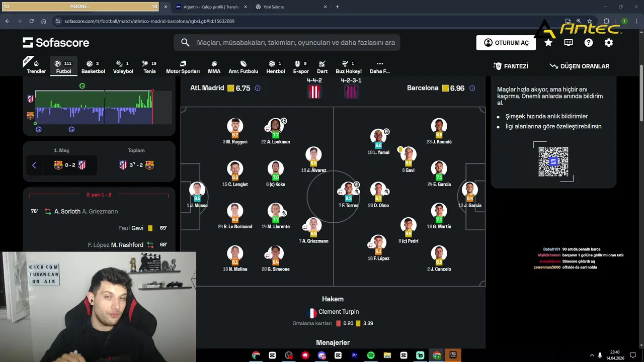Click Barcelona rating info icon
This screenshot has height=362, width=644.
coord(472,88)
